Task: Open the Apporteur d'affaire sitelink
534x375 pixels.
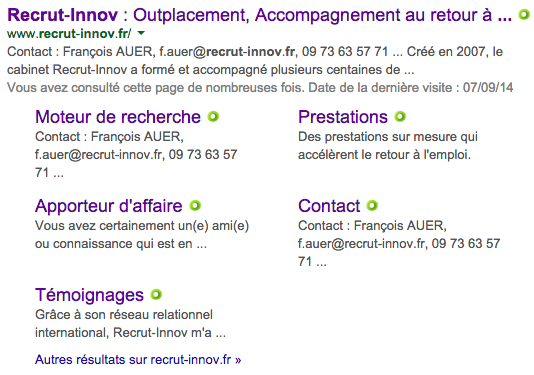Action: [109, 206]
